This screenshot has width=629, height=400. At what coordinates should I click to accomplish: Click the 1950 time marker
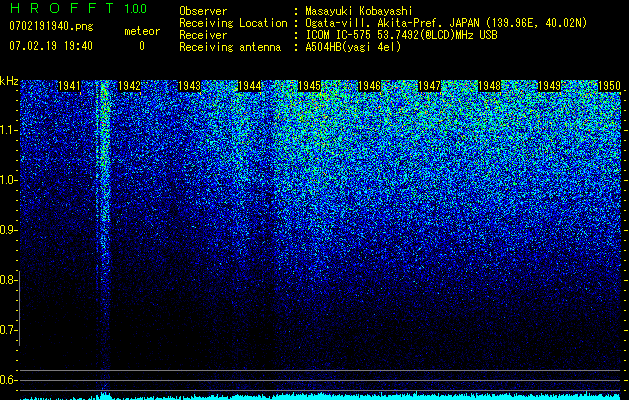pos(609,86)
